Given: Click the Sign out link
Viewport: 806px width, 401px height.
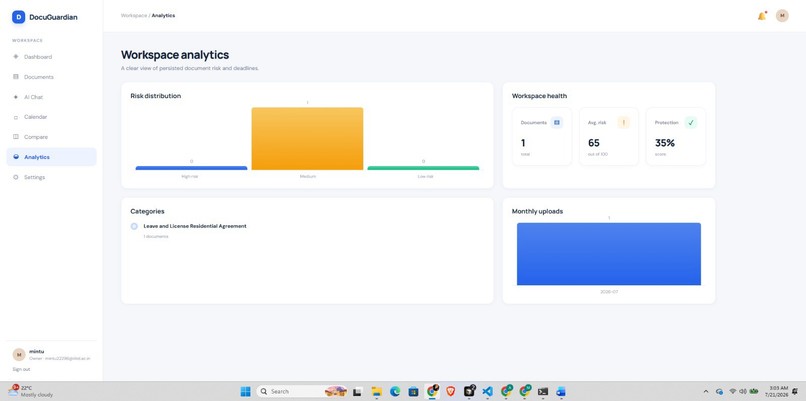Looking at the screenshot, I should (x=22, y=369).
